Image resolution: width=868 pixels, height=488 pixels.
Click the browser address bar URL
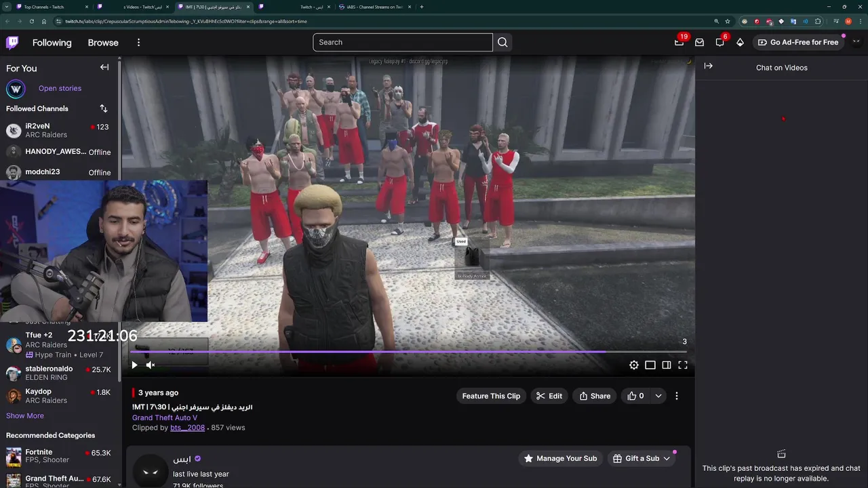tap(186, 21)
